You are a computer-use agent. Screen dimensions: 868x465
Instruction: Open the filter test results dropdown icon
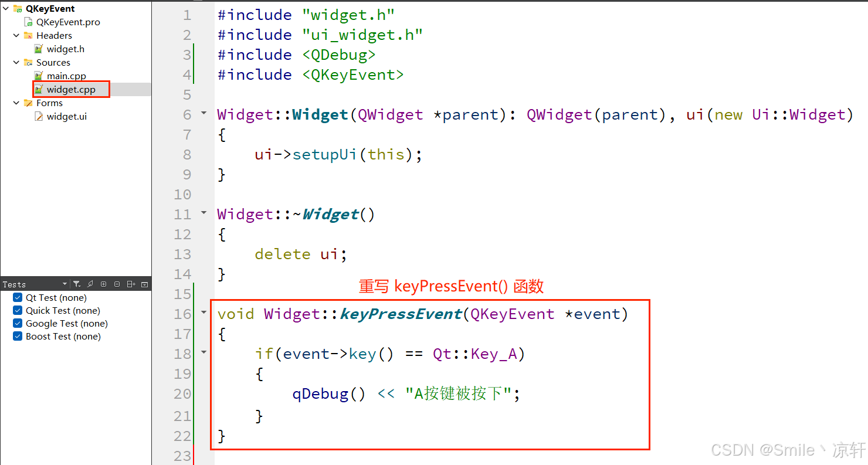[77, 284]
